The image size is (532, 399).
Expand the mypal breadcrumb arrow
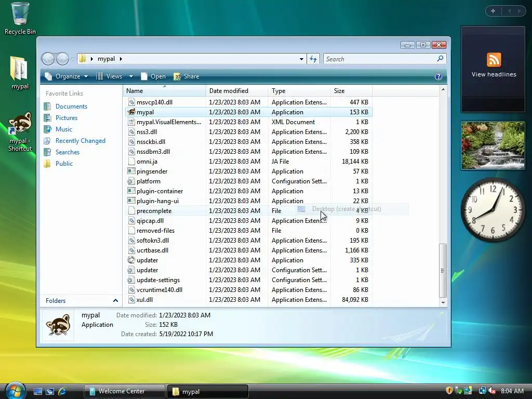[121, 59]
